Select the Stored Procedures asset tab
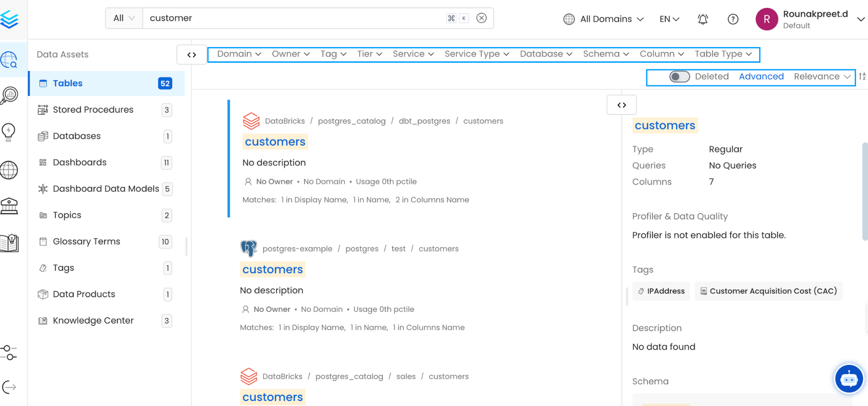The width and height of the screenshot is (868, 406). tap(107, 110)
